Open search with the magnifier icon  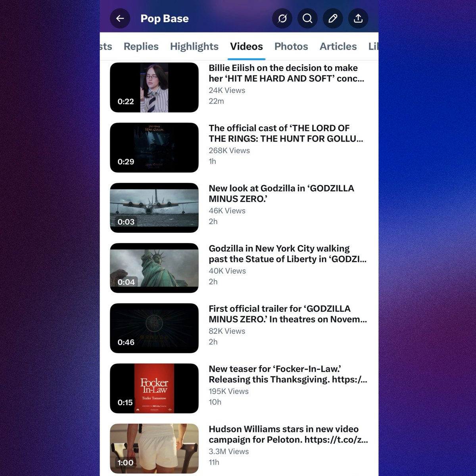click(307, 18)
